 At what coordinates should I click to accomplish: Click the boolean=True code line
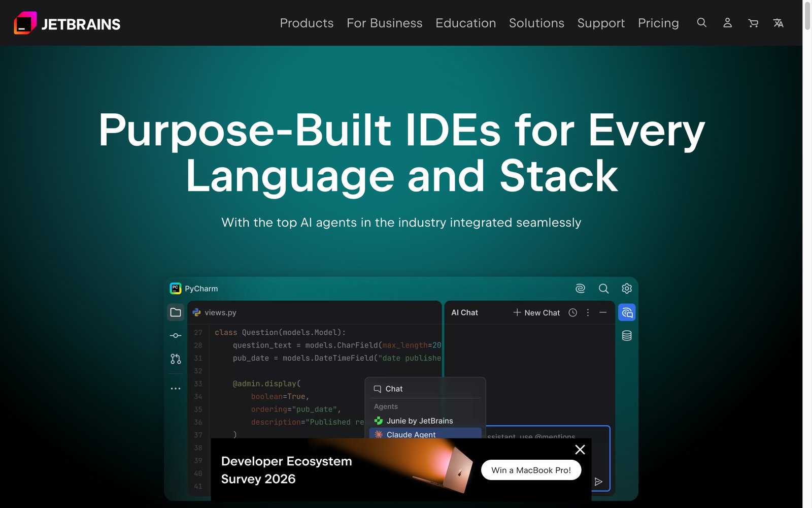point(280,396)
